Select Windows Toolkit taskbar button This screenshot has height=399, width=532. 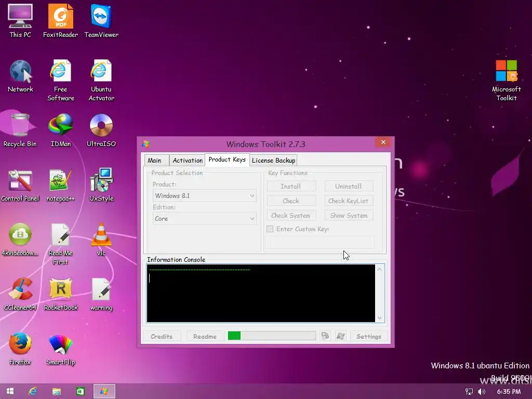[104, 391]
